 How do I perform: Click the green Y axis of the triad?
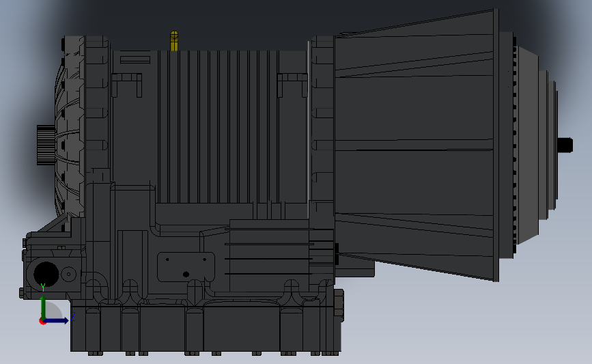[44, 308]
